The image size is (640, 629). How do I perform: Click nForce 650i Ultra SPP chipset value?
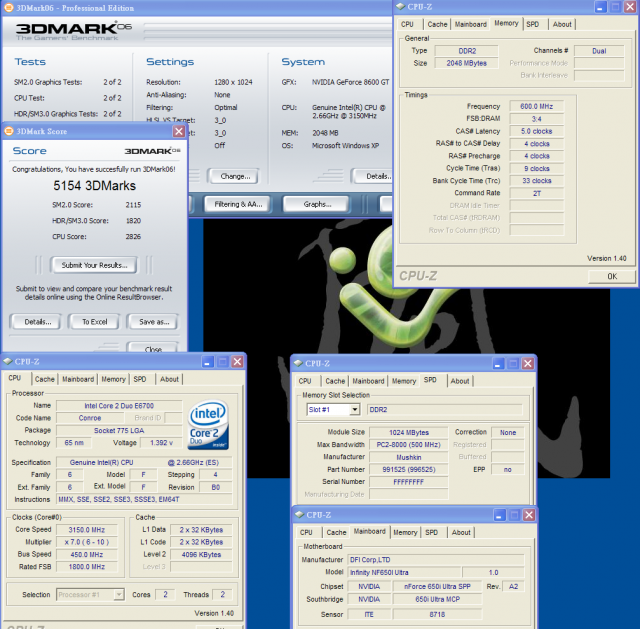tap(437, 587)
